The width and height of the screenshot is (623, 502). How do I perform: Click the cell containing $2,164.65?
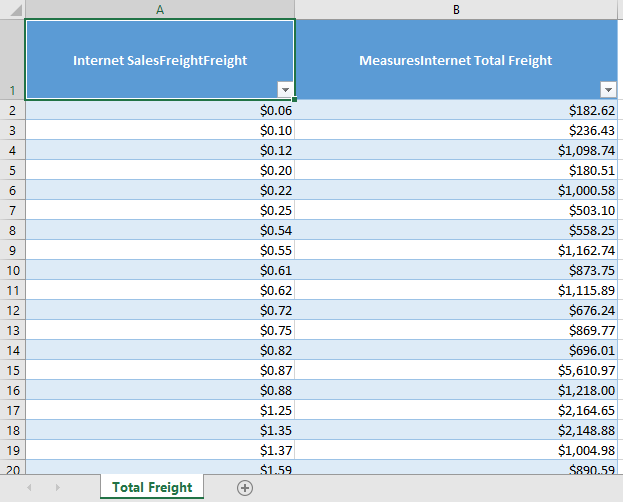coord(456,410)
